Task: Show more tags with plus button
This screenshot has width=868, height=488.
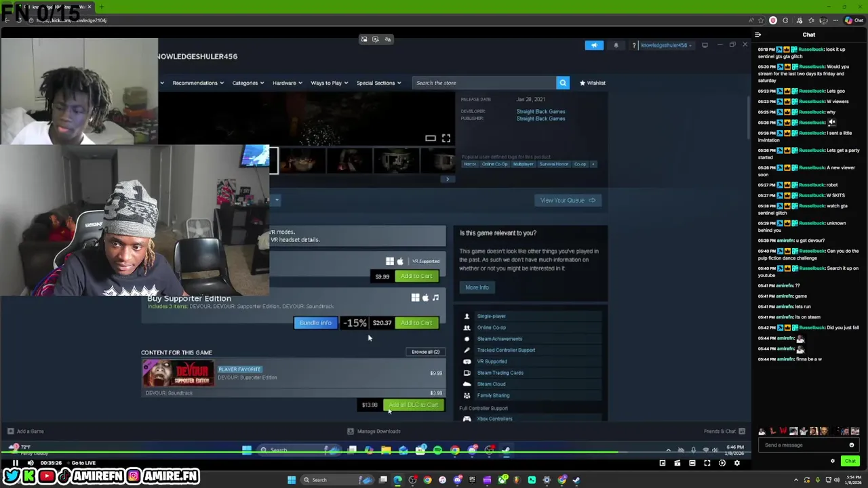Action: click(x=593, y=164)
